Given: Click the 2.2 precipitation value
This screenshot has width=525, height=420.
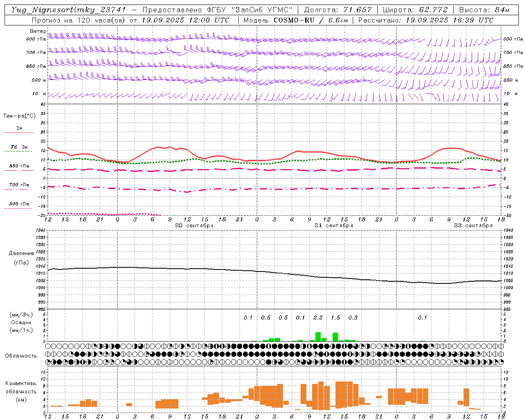Looking at the screenshot, I should [318, 317].
